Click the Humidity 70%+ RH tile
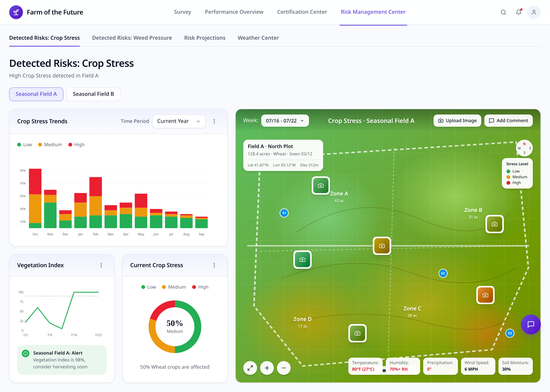Image resolution: width=550 pixels, height=392 pixels. point(403,366)
